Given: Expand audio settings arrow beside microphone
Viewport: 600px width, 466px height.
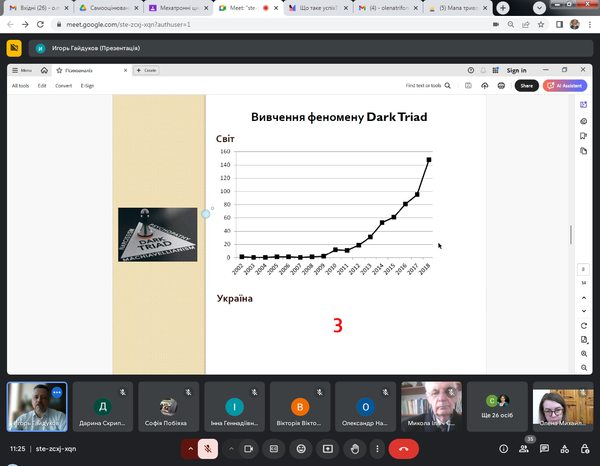Looking at the screenshot, I should click(x=188, y=449).
